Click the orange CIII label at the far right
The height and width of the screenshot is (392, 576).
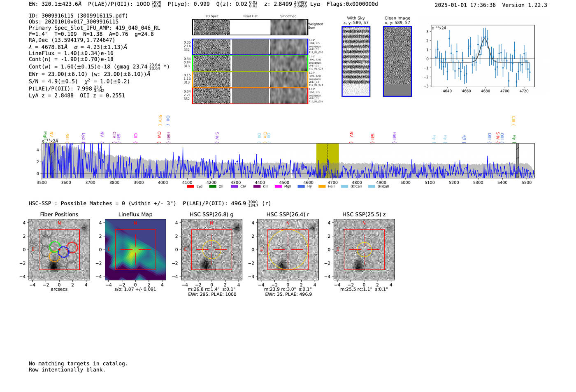(513, 120)
